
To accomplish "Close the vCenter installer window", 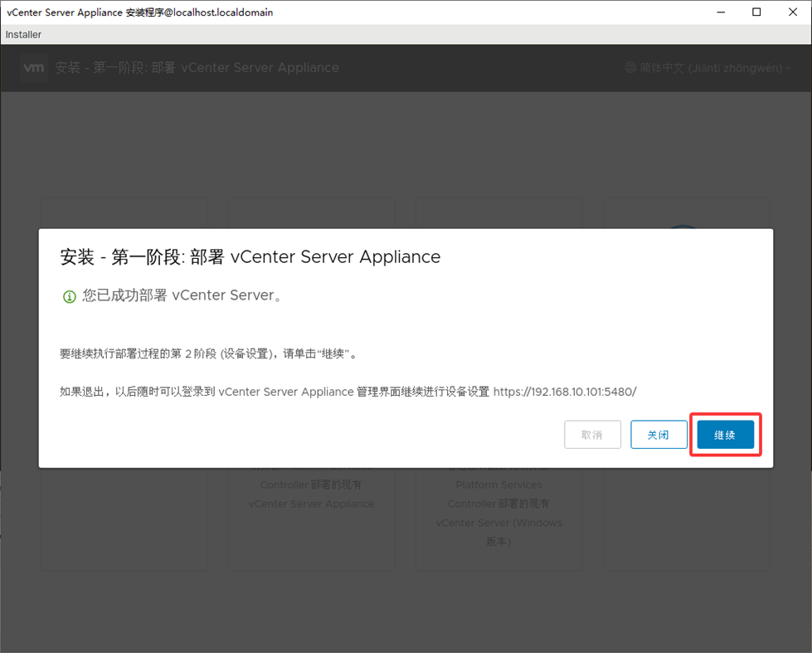I will tap(794, 12).
